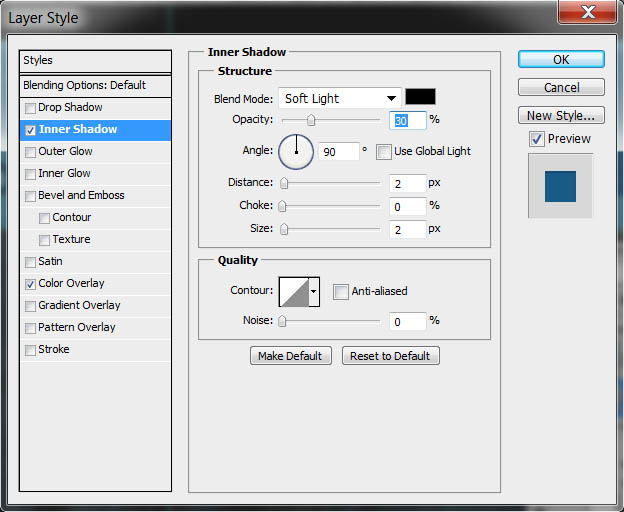Focus the Size value field

pos(408,230)
